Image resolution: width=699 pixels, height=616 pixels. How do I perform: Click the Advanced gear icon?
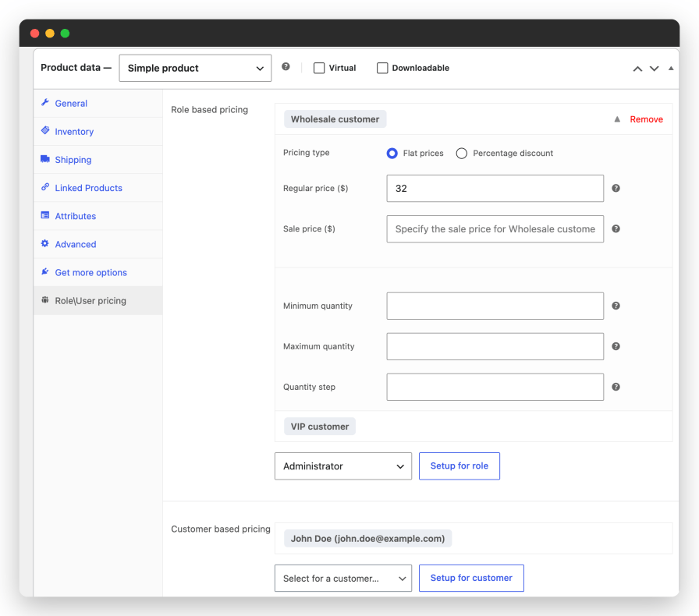[x=45, y=243]
